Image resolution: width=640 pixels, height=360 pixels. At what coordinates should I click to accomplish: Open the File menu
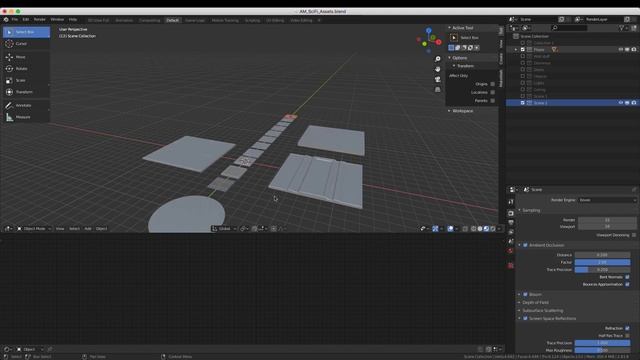point(15,20)
